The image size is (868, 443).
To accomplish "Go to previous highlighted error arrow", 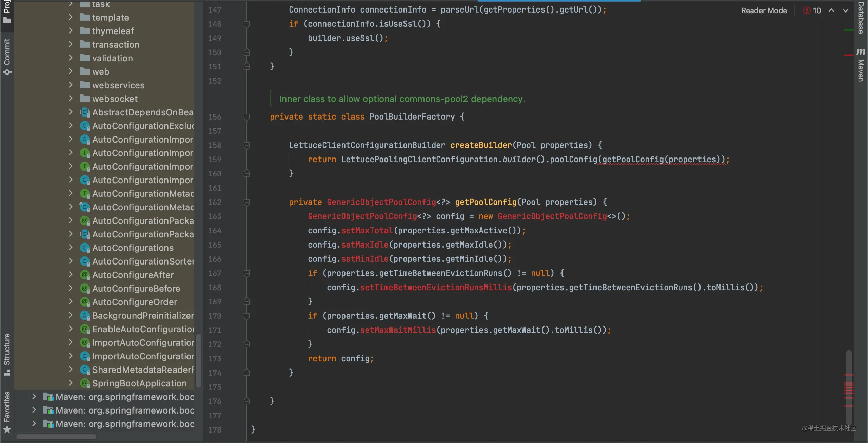I will click(x=831, y=10).
